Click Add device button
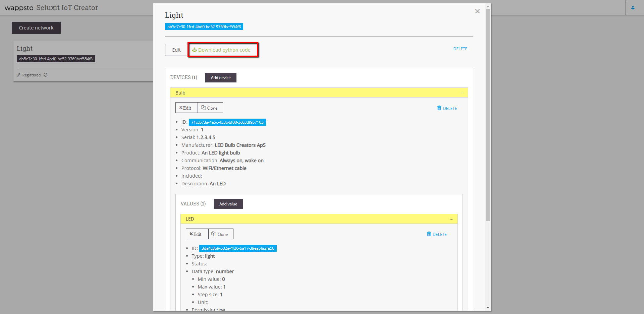This screenshot has width=644, height=314. pos(221,78)
